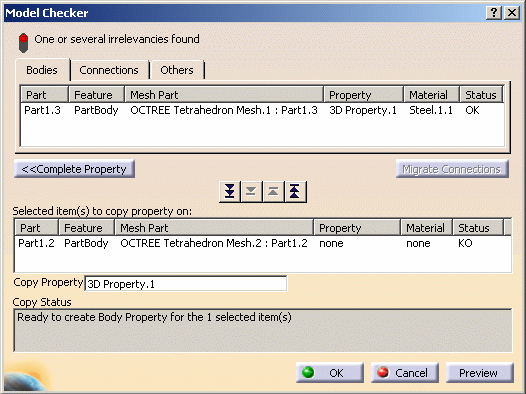The image size is (526, 394).
Task: Click the KO status cell for Part1.2
Action: 465,243
